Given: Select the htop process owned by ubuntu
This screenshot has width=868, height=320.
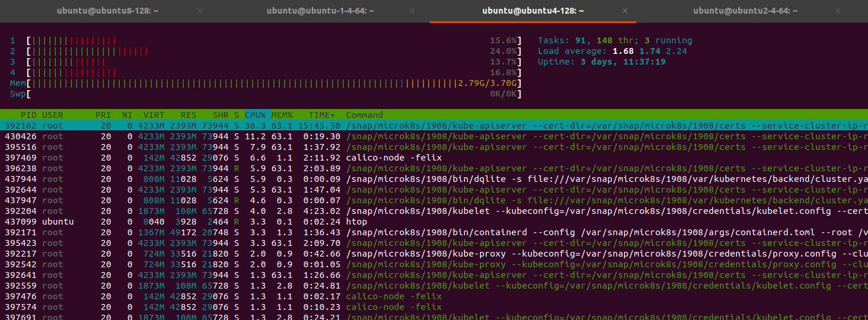Looking at the screenshot, I should tap(434, 222).
